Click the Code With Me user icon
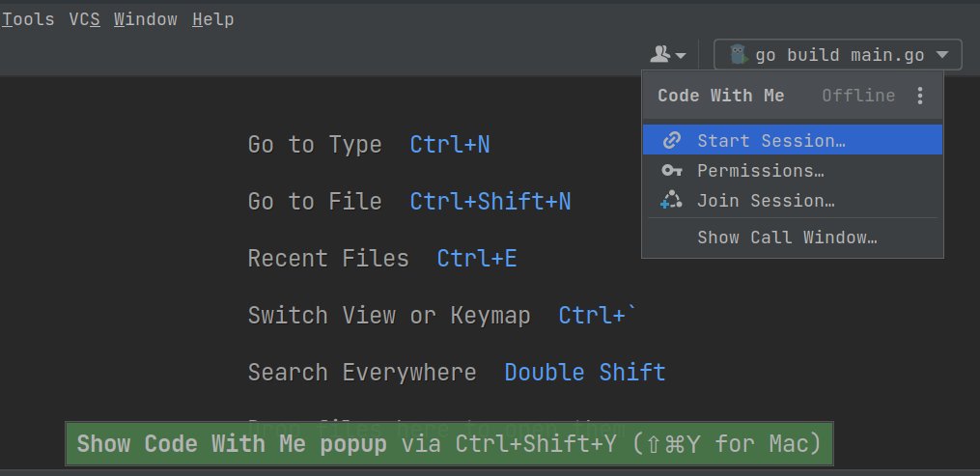This screenshot has height=476, width=980. [667, 54]
